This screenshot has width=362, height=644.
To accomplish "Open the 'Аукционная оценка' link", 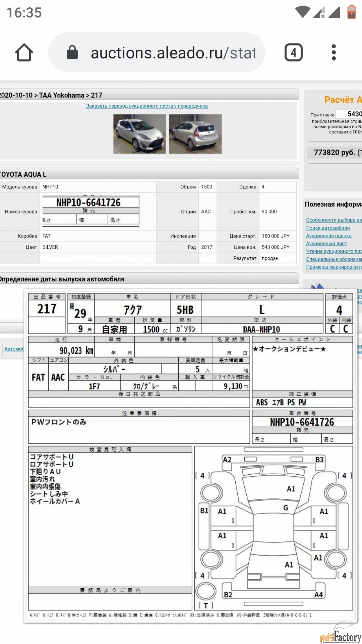I will point(329,236).
